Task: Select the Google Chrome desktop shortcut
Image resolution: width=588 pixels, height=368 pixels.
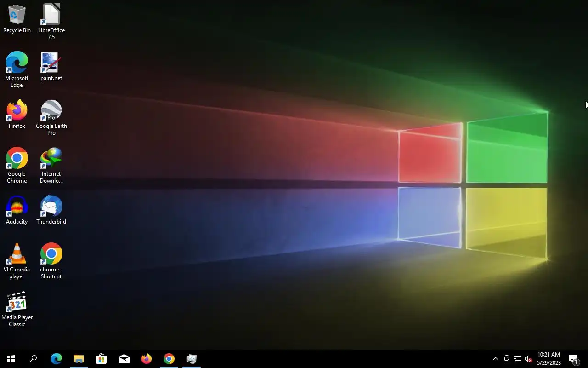Action: 17,166
